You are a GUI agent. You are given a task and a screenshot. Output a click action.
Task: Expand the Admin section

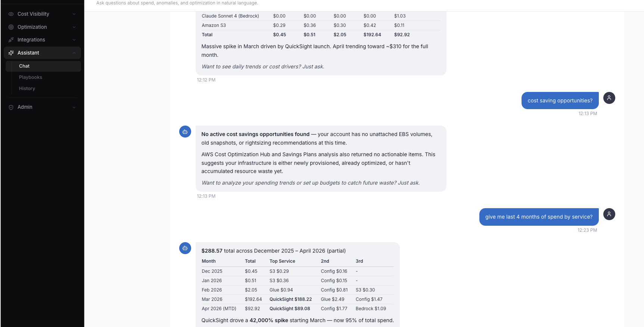click(x=74, y=107)
